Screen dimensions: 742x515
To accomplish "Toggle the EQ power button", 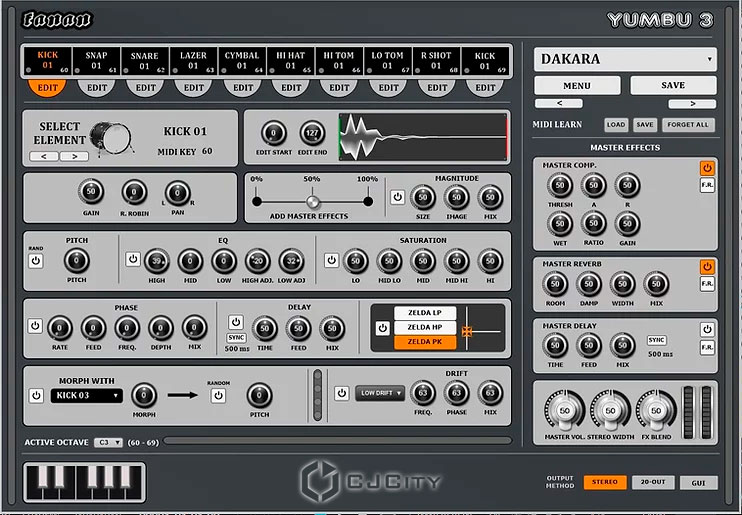I will tap(133, 259).
